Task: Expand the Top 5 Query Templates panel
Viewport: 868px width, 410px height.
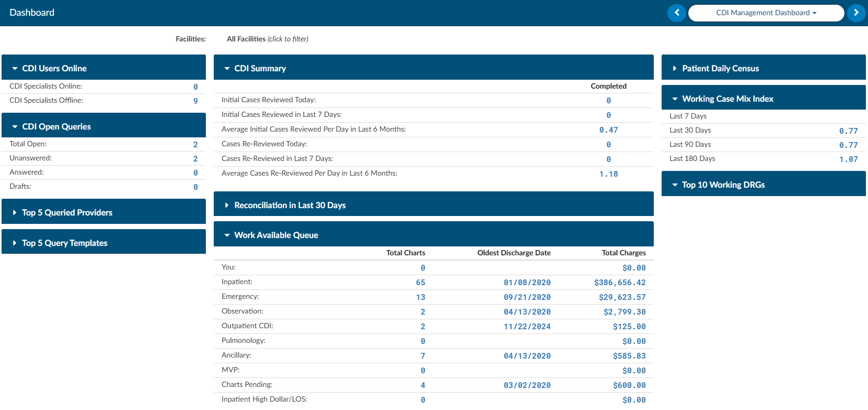Action: pyautogui.click(x=104, y=243)
